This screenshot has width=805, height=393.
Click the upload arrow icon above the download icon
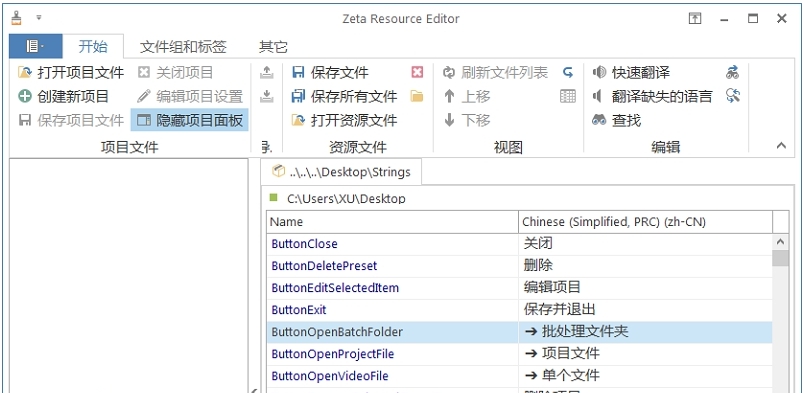click(266, 72)
